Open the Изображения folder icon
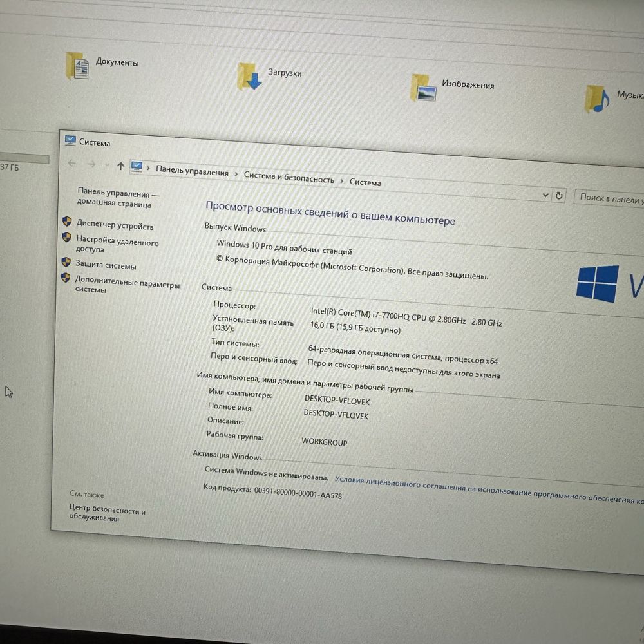The height and width of the screenshot is (644, 644). pyautogui.click(x=423, y=88)
